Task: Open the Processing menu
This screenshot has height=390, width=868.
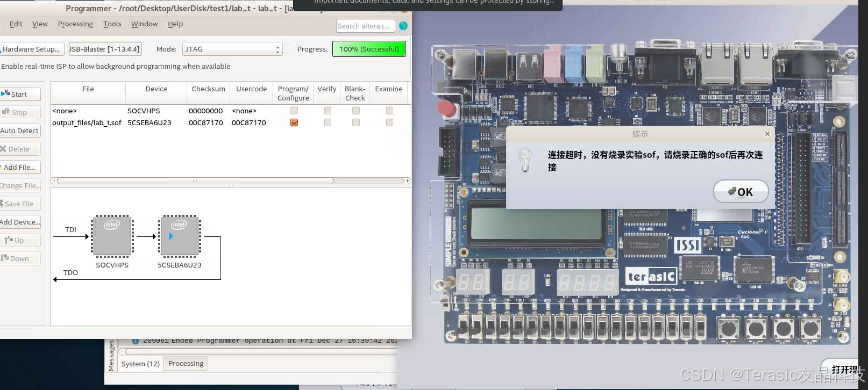Action: click(75, 24)
